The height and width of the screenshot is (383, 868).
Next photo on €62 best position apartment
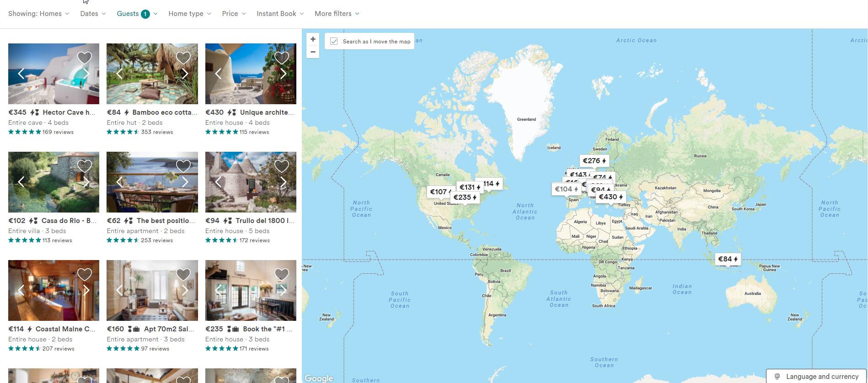[x=185, y=182]
